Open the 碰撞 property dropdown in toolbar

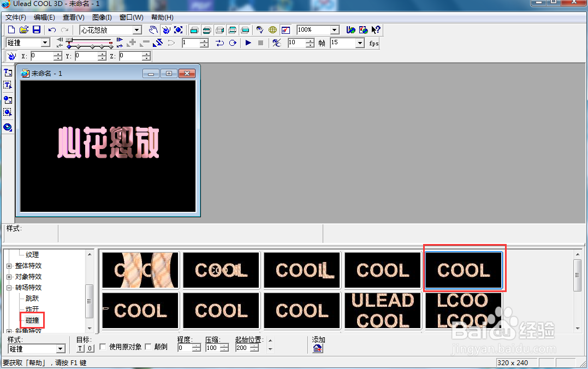point(45,43)
